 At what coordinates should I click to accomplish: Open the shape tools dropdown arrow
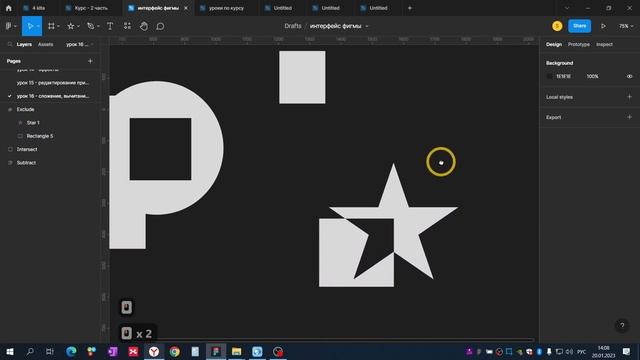click(x=78, y=26)
